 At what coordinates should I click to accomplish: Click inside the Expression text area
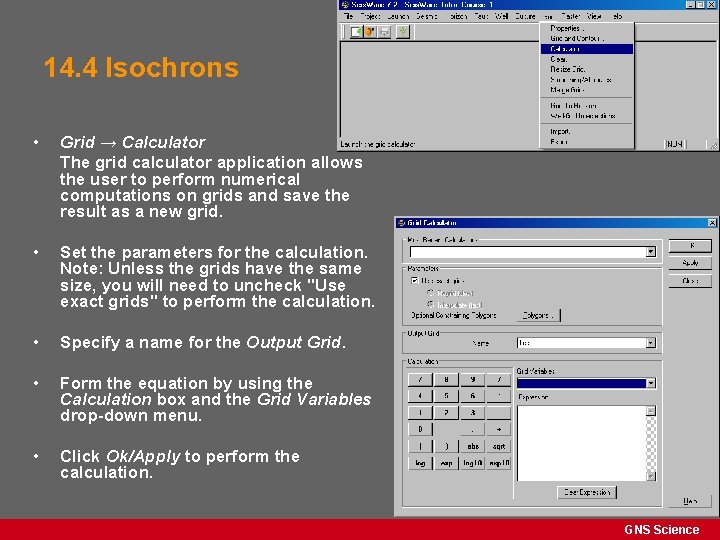pyautogui.click(x=581, y=444)
